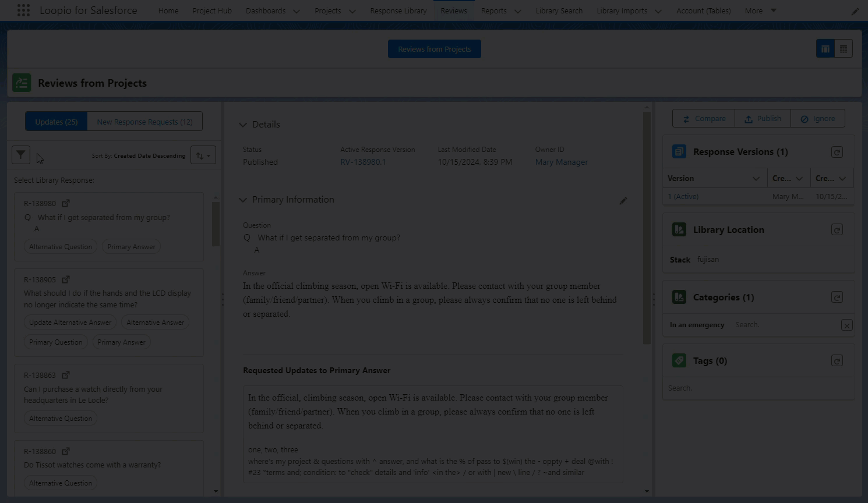Image resolution: width=868 pixels, height=503 pixels.
Task: Open the Project Hub tab
Action: tap(212, 10)
